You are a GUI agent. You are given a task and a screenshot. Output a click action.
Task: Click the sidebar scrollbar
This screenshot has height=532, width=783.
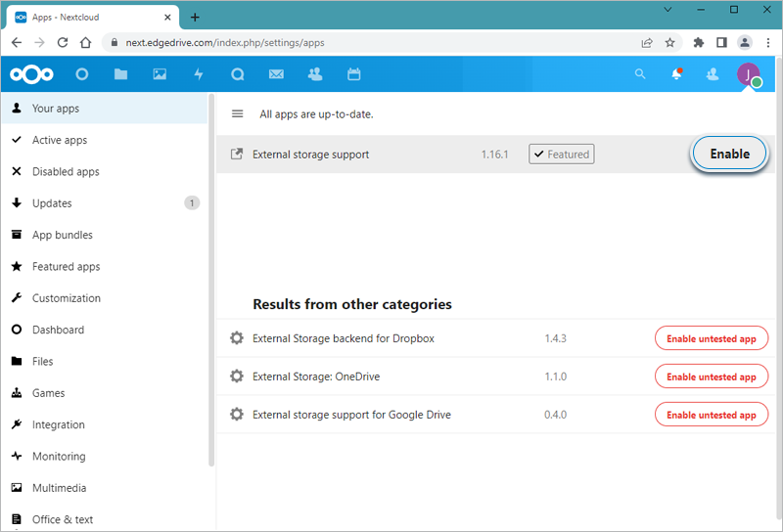[211, 280]
